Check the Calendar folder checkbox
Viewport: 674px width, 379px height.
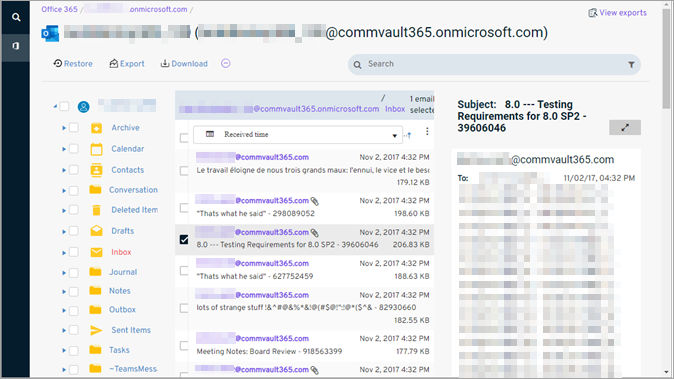coord(74,149)
